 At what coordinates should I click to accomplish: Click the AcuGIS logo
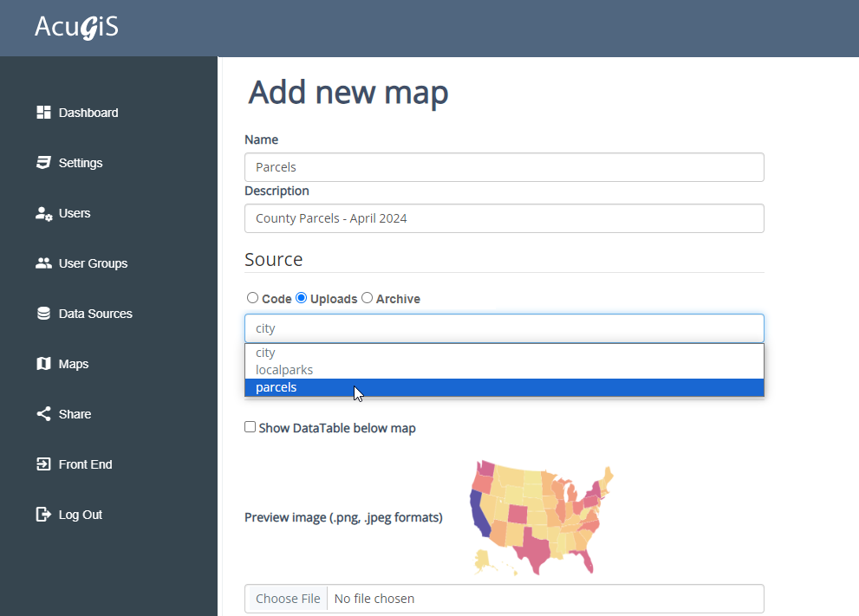point(76,27)
